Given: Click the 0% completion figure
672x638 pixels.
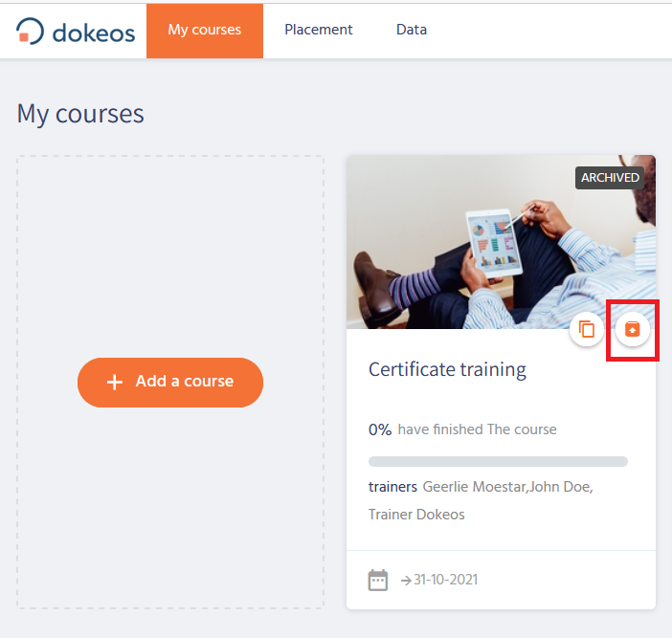Looking at the screenshot, I should coord(379,429).
